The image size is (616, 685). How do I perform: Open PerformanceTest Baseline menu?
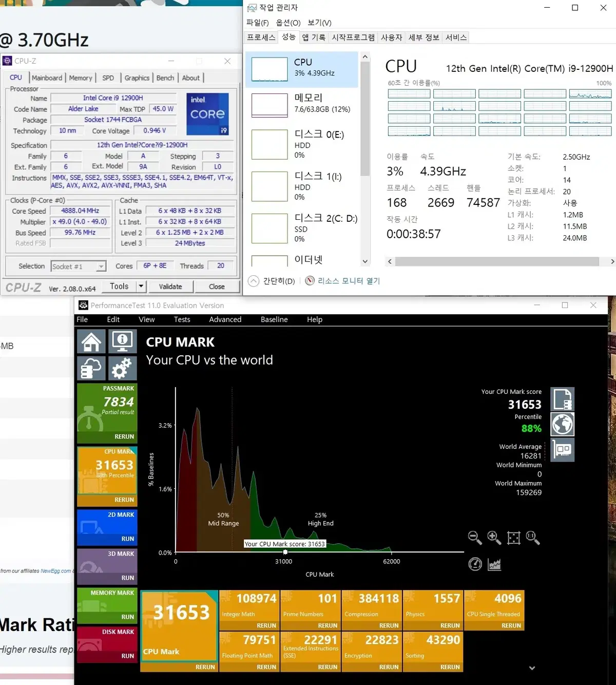click(274, 319)
